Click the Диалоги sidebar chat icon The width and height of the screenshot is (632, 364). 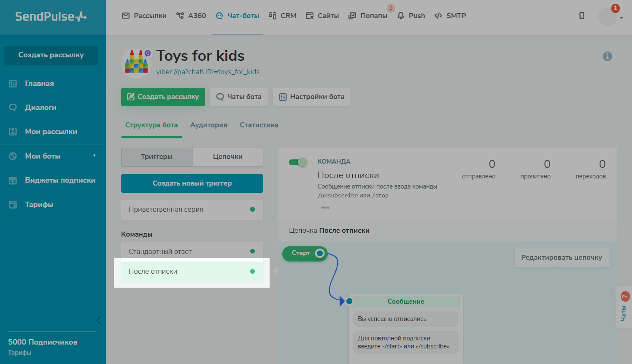13,108
